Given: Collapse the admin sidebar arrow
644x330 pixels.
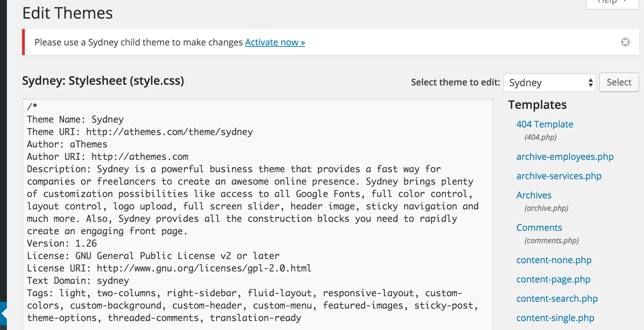Looking at the screenshot, I should tap(3, 313).
